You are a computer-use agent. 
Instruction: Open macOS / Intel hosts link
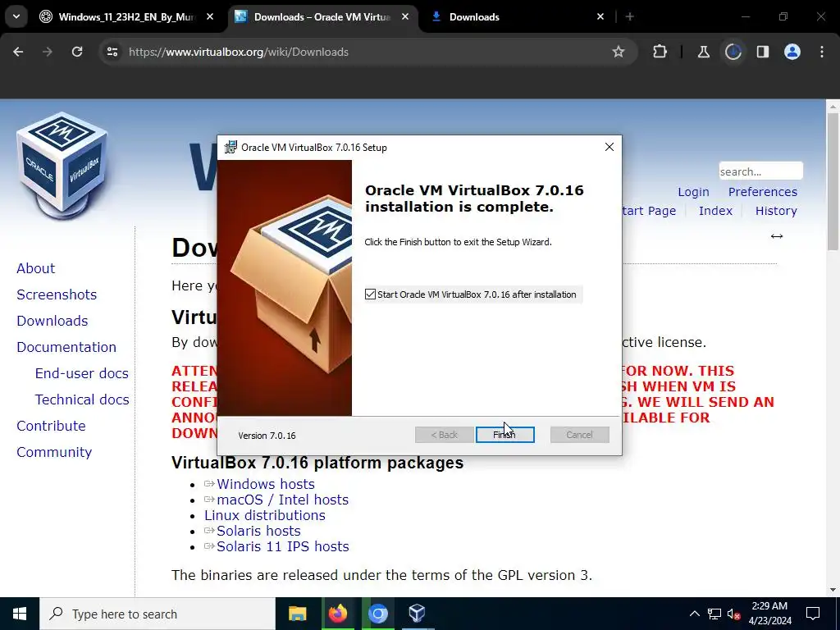tap(282, 500)
